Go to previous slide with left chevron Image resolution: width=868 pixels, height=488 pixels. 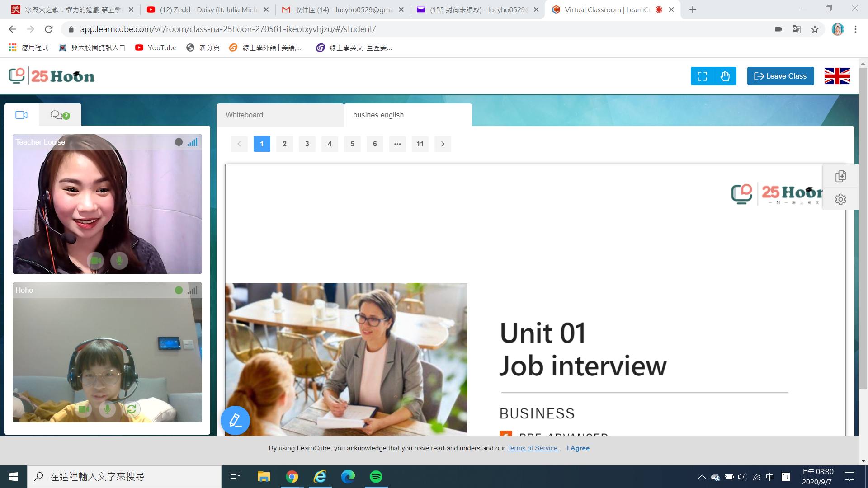(239, 144)
